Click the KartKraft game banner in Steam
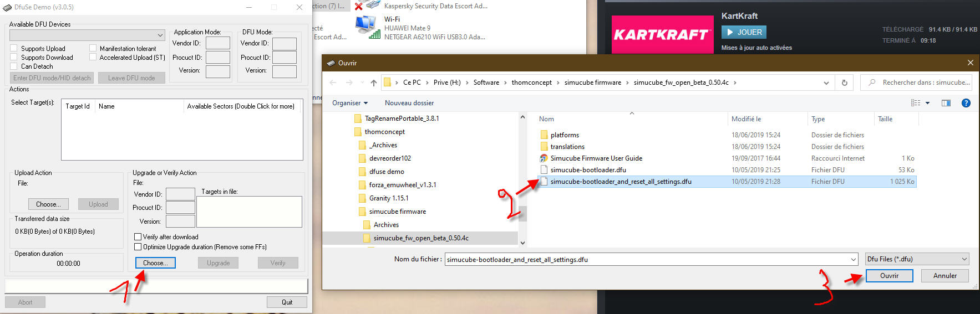 (x=662, y=34)
